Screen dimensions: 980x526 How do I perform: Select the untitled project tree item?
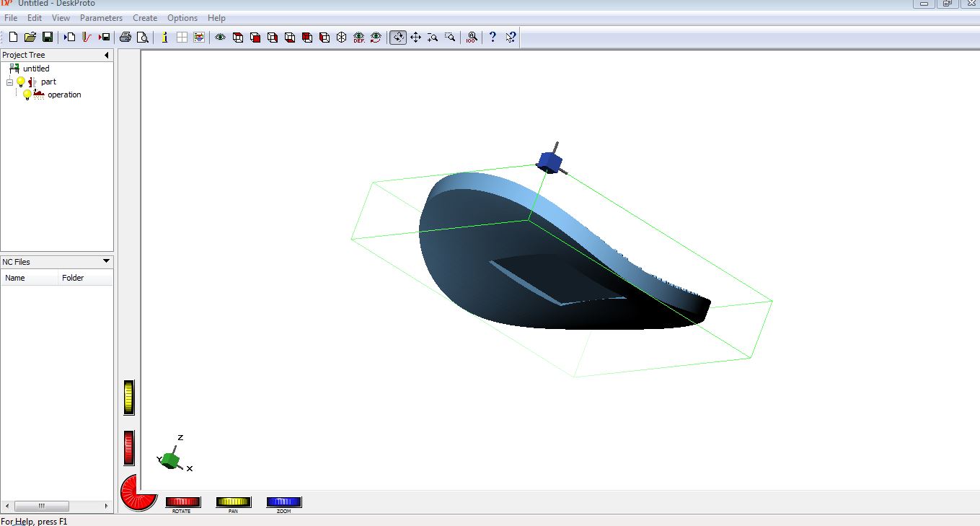[36, 69]
